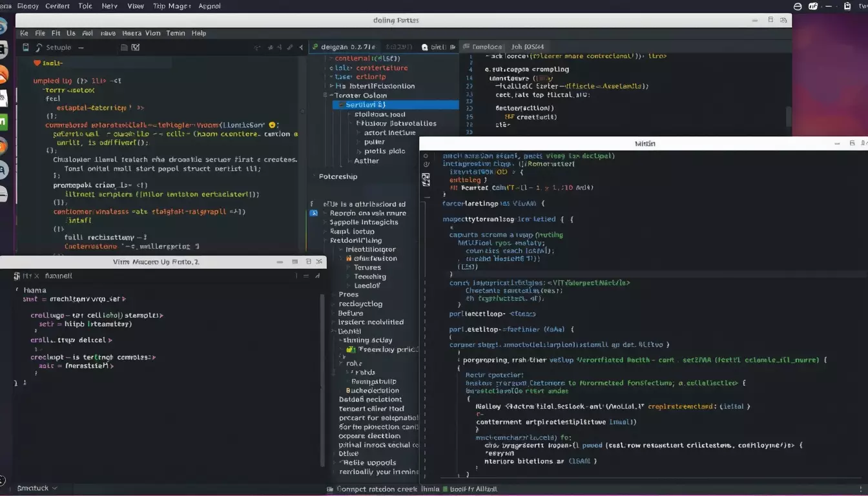The height and width of the screenshot is (496, 868).
Task: Click the orange Firefox-like icon in the dock
Action: tap(3, 74)
